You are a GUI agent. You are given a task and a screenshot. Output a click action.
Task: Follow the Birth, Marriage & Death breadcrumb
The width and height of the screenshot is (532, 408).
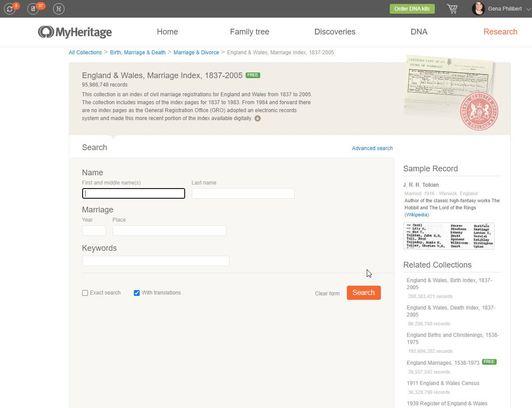(x=138, y=53)
